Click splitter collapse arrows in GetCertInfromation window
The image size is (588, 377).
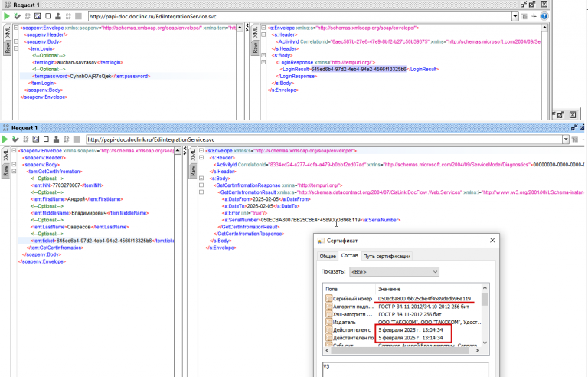pos(185,151)
